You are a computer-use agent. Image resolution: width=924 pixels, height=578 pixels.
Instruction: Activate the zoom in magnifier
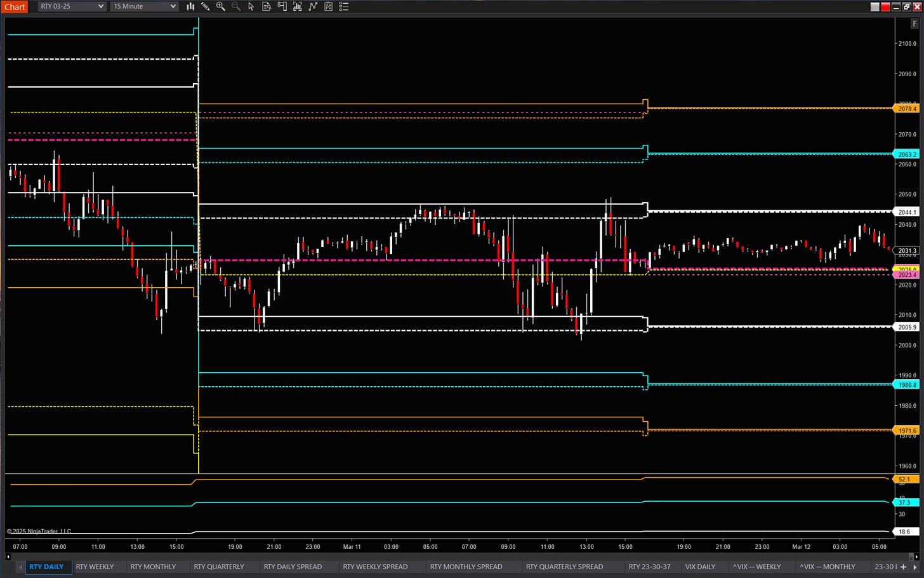click(x=221, y=6)
